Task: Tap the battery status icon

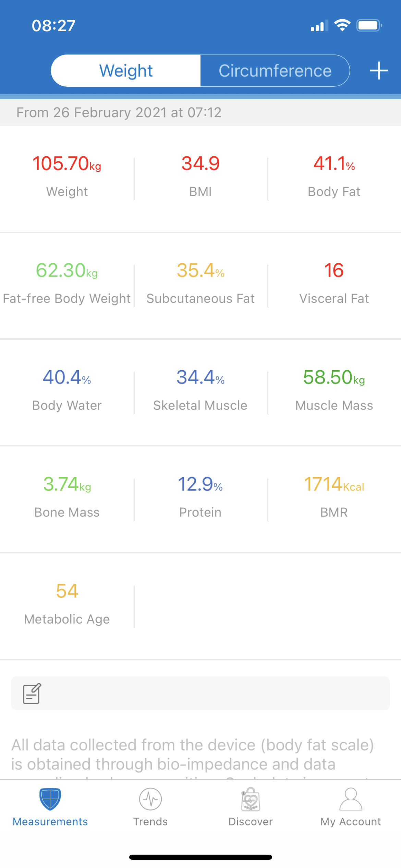Action: [369, 25]
